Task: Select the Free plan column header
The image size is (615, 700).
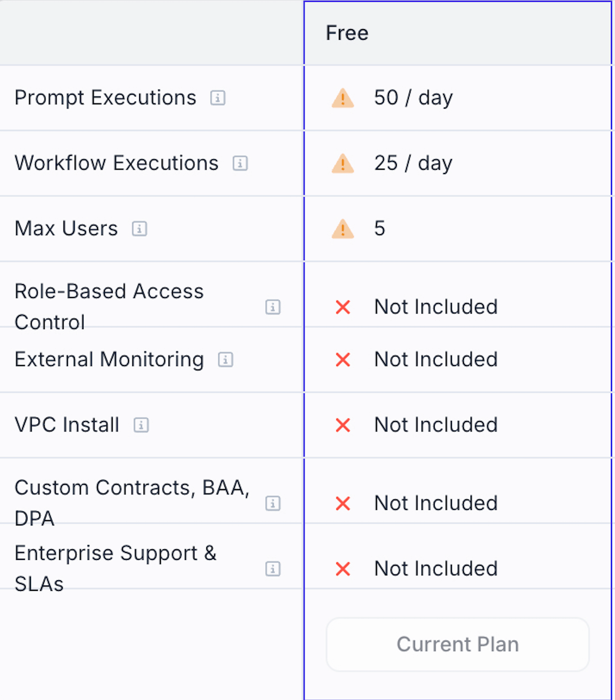Action: pos(347,33)
